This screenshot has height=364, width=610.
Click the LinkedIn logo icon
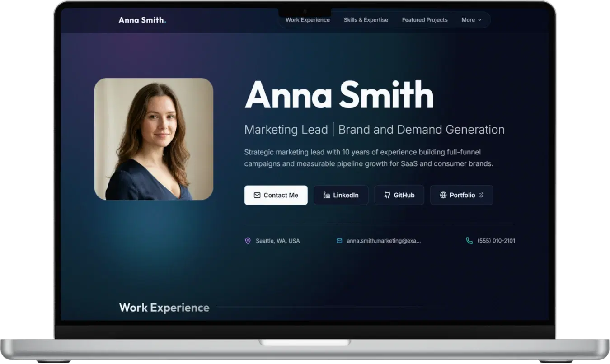[327, 195]
